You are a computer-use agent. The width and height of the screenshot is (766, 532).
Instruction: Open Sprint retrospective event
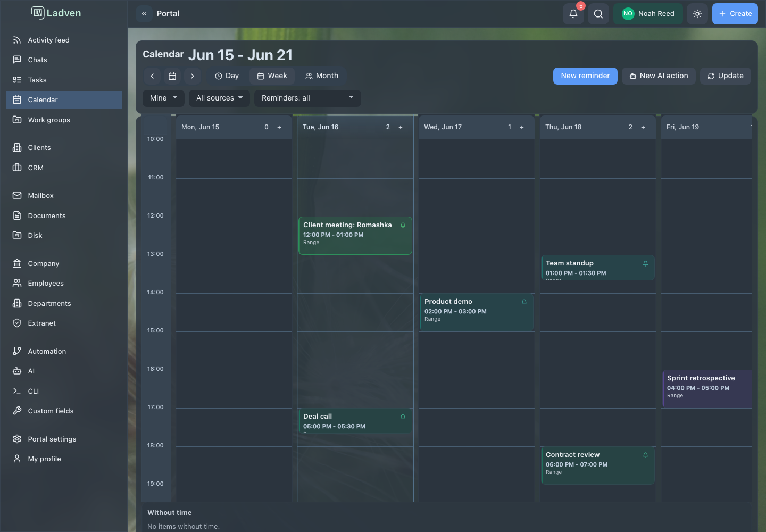tap(707, 389)
